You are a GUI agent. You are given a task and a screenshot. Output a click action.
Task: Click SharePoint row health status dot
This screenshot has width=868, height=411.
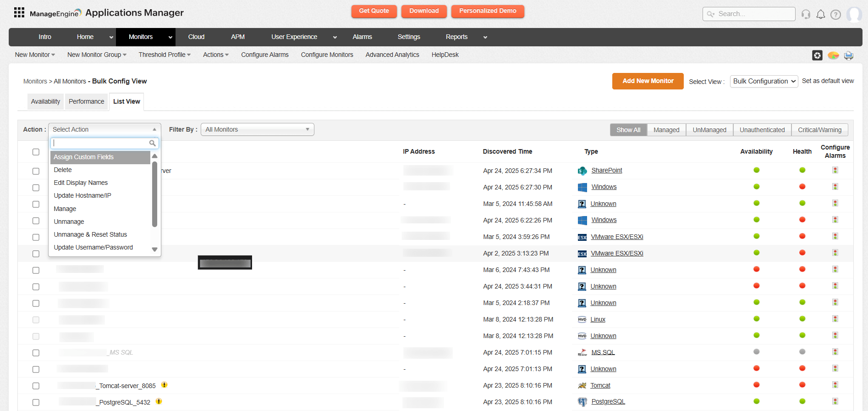[x=802, y=170]
